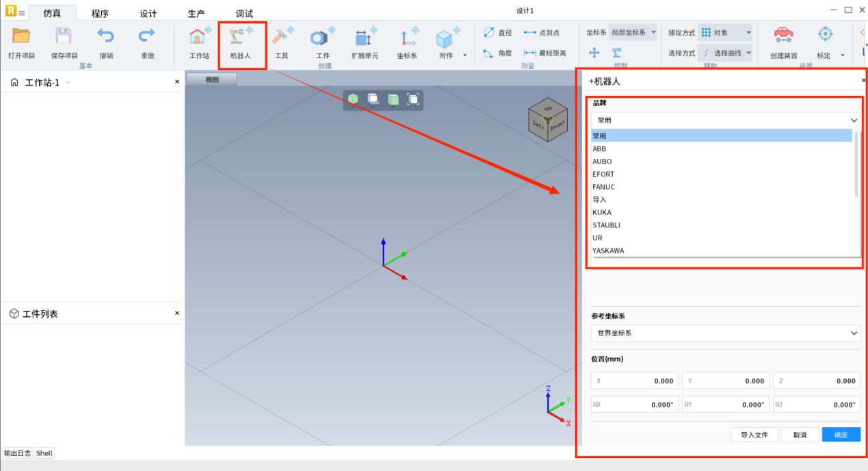Viewport: 868px width, 471px height.
Task: Open the 参考坐标系 世界坐标系 dropdown
Action: [x=725, y=333]
